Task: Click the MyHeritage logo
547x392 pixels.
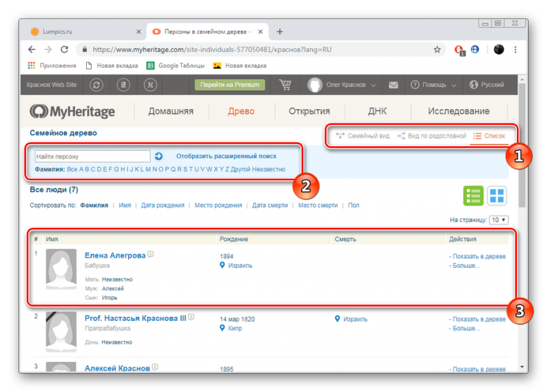Action: pos(72,111)
